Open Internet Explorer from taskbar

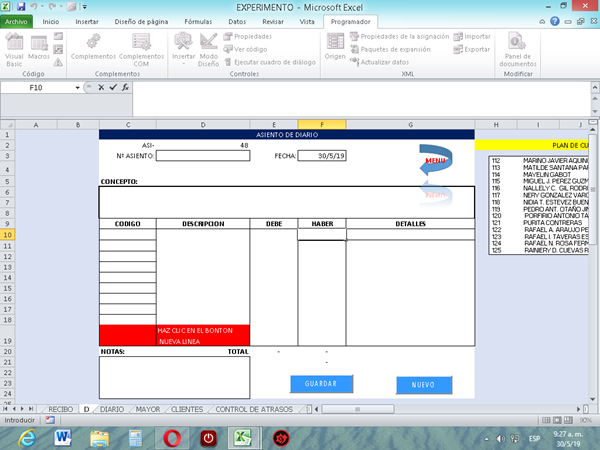[x=27, y=438]
